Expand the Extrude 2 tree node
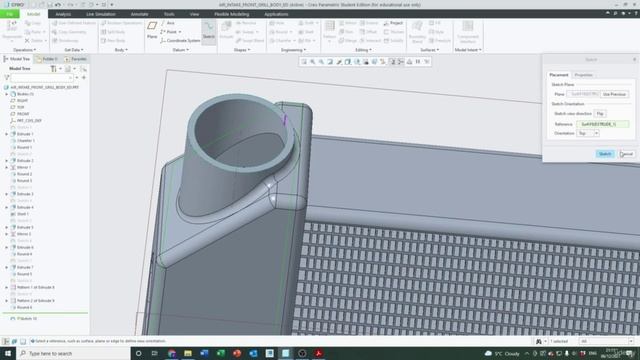The image size is (640, 360). [7, 161]
